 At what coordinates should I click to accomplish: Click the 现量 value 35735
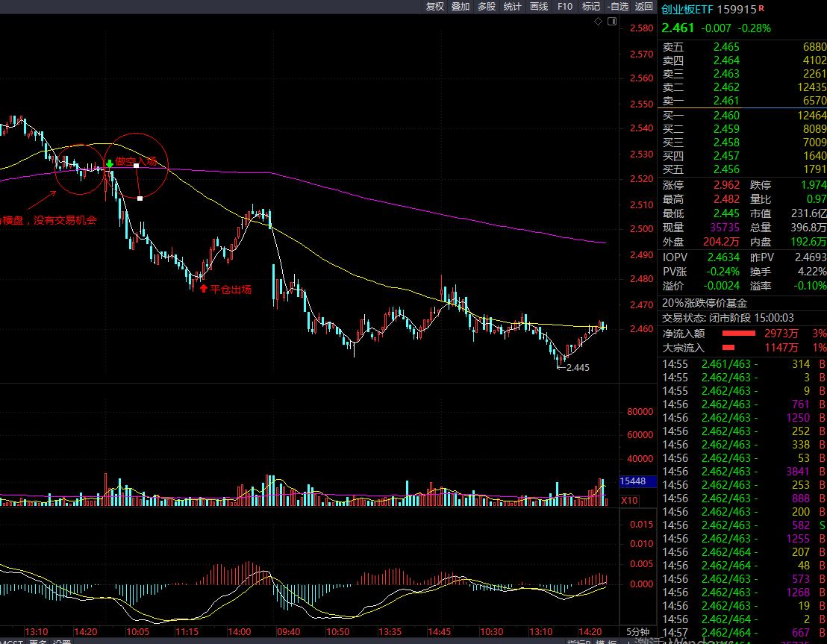click(725, 228)
